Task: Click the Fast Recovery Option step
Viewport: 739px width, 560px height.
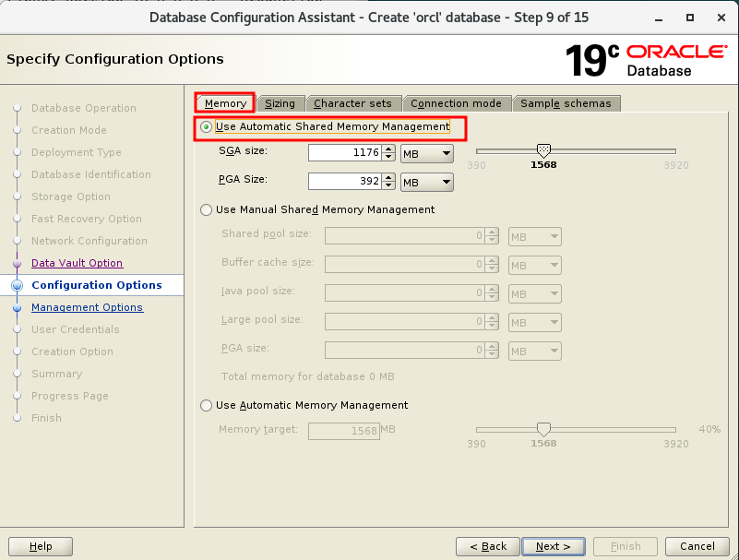Action: pos(87,219)
